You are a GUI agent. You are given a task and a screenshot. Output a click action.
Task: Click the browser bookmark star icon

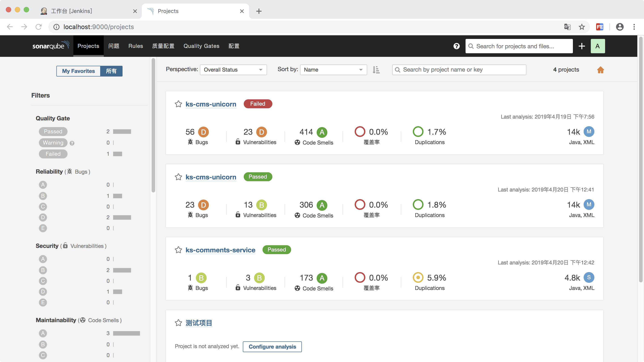[581, 27]
